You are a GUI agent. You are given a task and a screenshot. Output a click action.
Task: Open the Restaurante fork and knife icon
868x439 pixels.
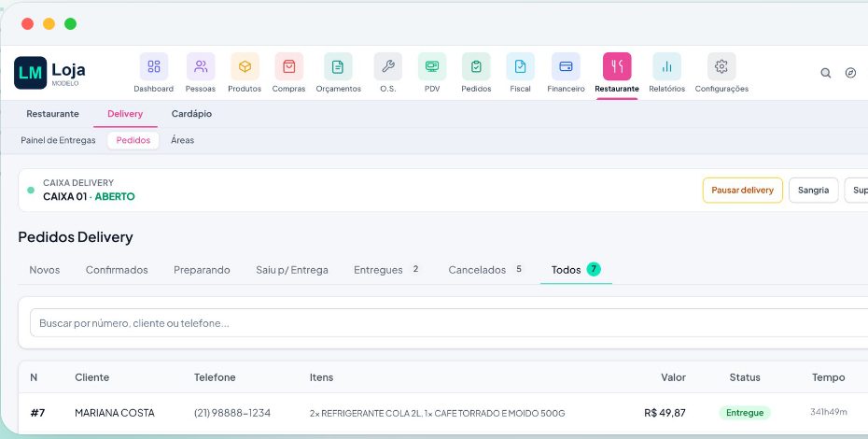pyautogui.click(x=617, y=66)
